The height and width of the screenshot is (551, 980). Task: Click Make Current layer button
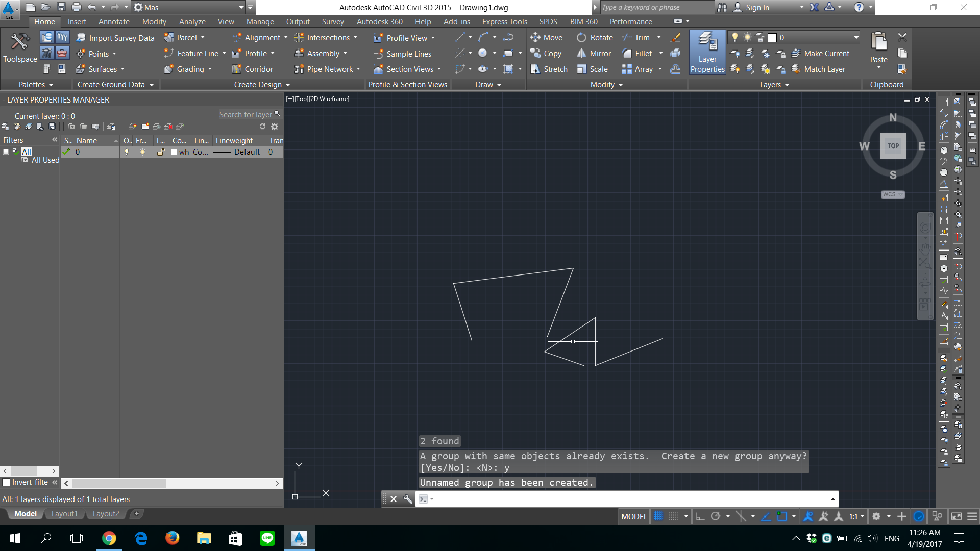point(820,54)
